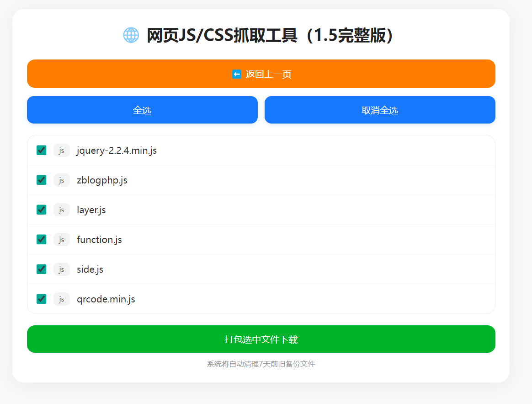Click the green 打包选中文件下载 download button

pos(261,339)
